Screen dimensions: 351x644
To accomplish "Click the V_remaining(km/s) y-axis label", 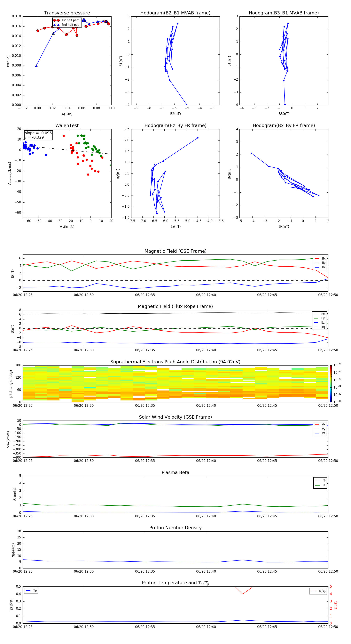I will (x=10, y=173).
